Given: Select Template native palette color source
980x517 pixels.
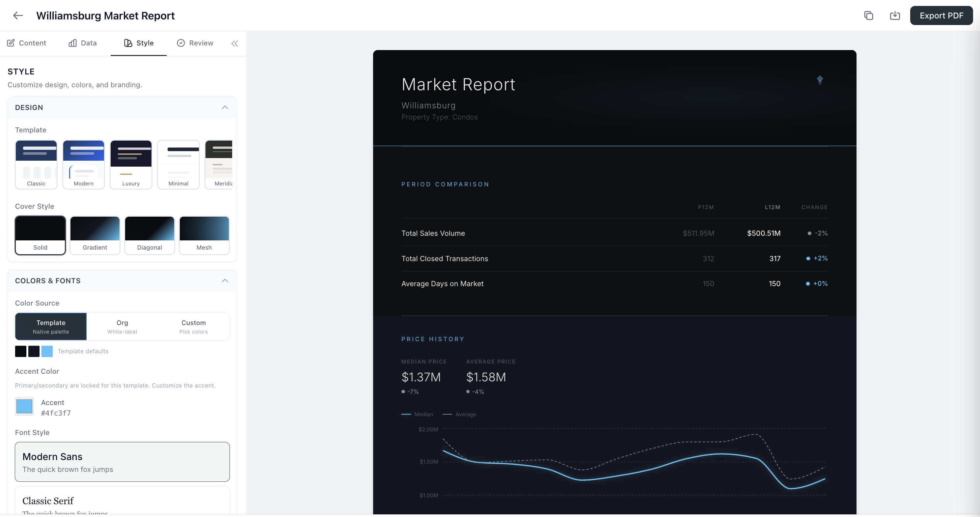Looking at the screenshot, I should pos(51,326).
